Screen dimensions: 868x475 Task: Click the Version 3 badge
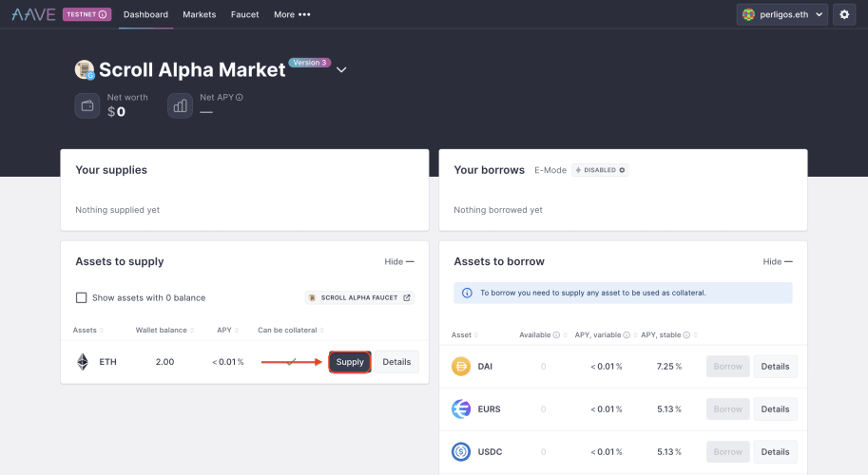[309, 63]
